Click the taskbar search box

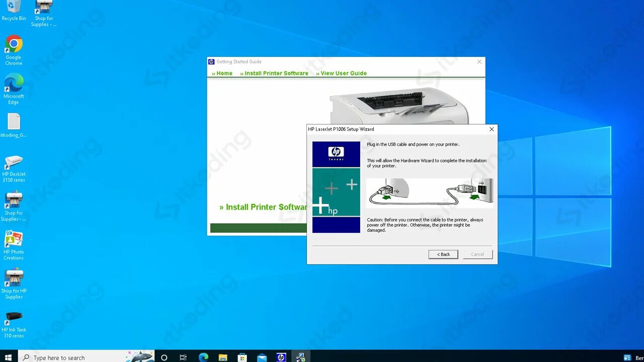(x=87, y=357)
